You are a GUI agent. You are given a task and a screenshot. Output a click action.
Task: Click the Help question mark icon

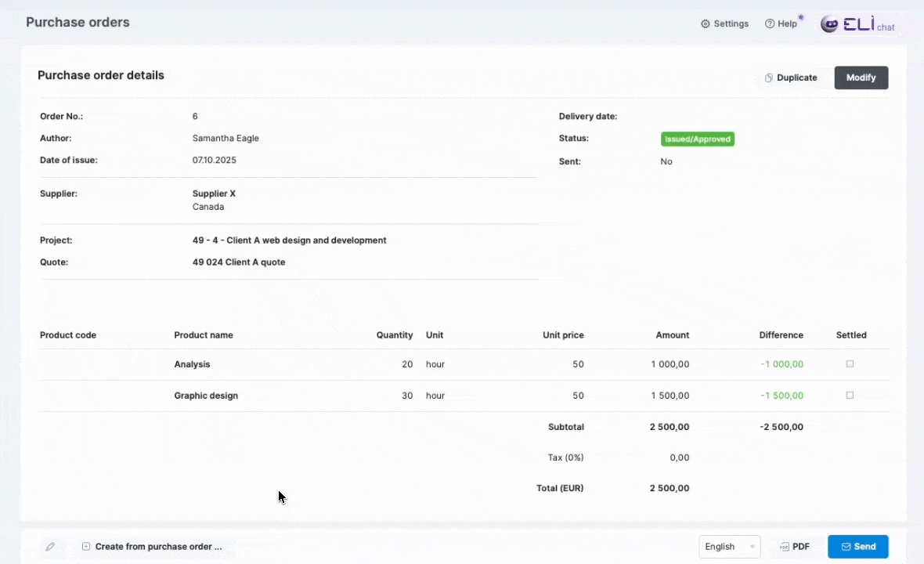770,23
